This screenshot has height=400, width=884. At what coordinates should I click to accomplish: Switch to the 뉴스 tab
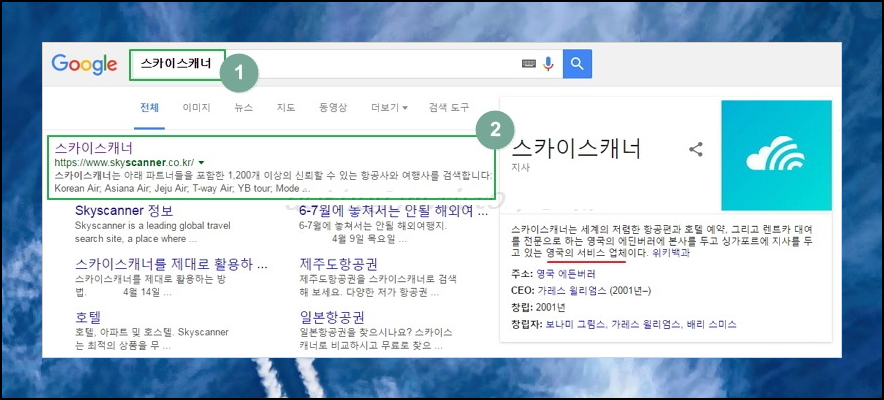[x=244, y=107]
